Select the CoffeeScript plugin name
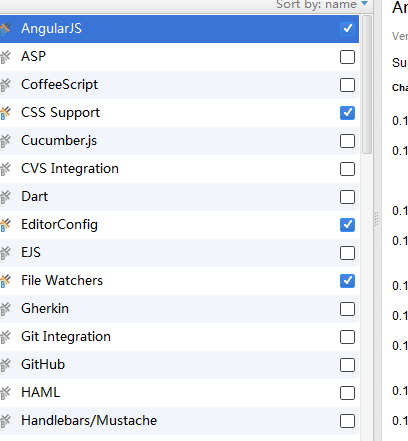 pyautogui.click(x=60, y=85)
